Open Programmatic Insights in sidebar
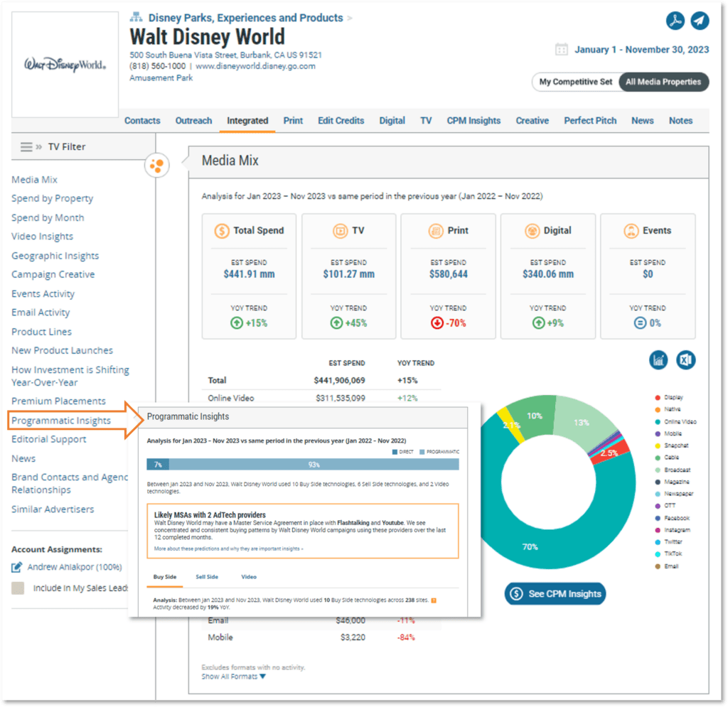 click(61, 421)
